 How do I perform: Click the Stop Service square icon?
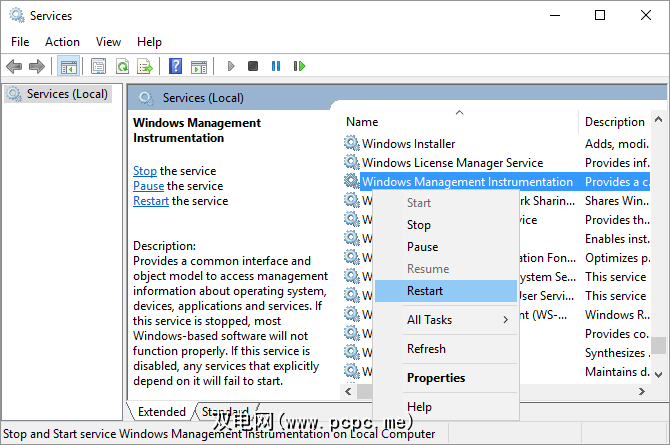coord(253,66)
